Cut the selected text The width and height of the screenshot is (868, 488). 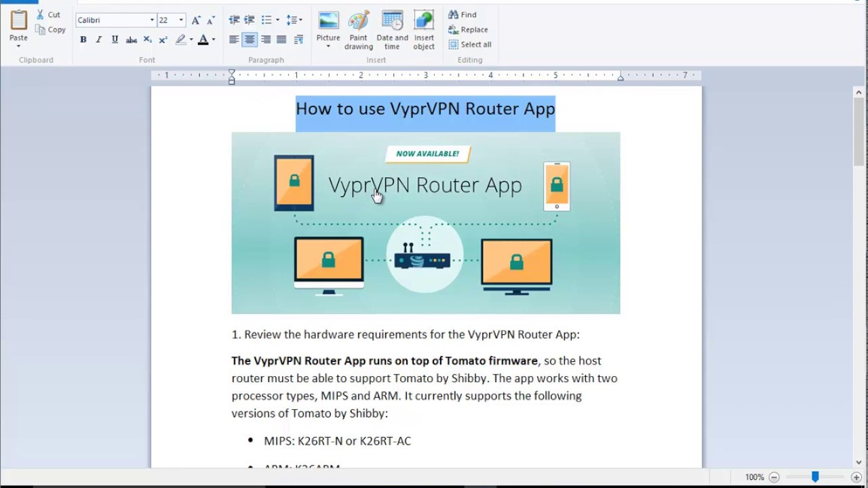point(49,14)
